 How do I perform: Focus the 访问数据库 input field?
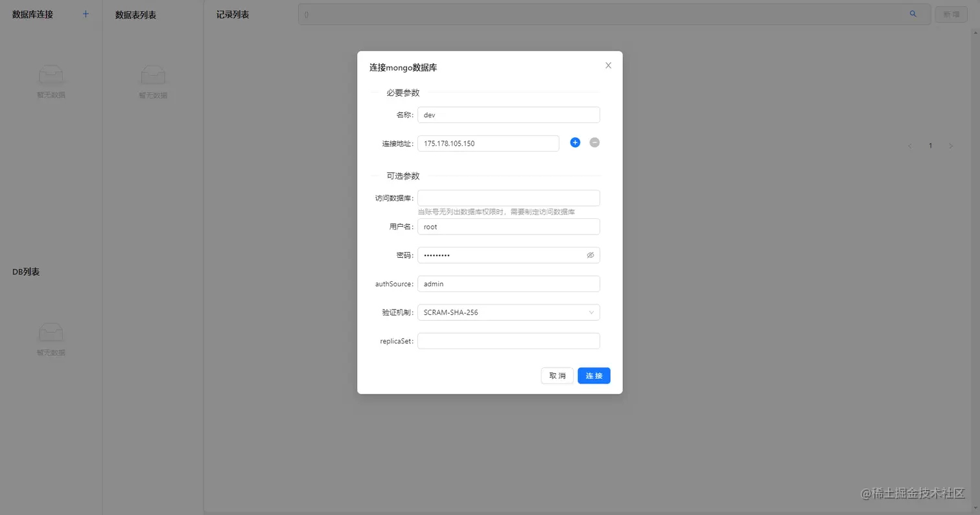click(509, 198)
